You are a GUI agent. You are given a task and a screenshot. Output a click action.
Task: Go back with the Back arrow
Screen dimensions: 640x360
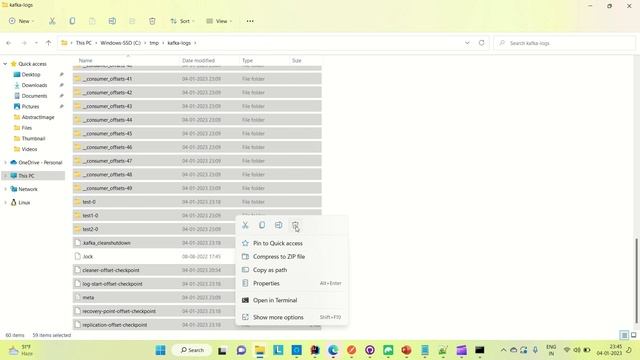coord(9,43)
